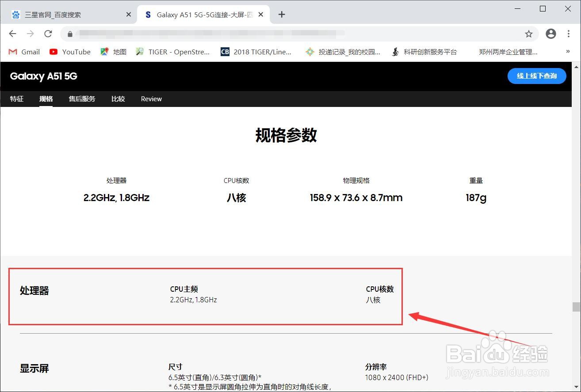
Task: Open 地图 maps bookmark
Action: coord(114,52)
